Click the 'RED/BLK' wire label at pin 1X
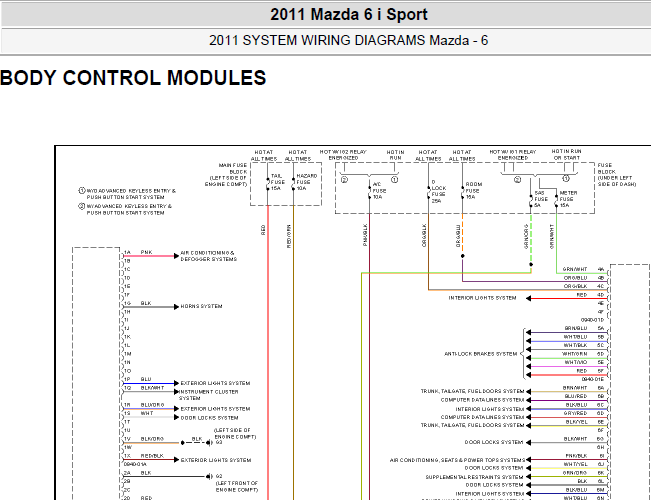Viewport: 651px width, 500px height. [152, 456]
